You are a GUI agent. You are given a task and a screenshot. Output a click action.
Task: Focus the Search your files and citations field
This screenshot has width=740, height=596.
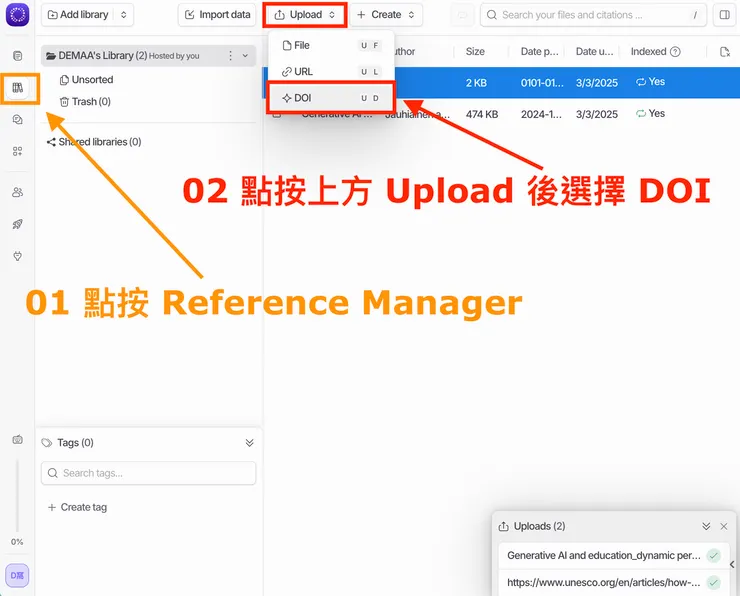pos(593,15)
